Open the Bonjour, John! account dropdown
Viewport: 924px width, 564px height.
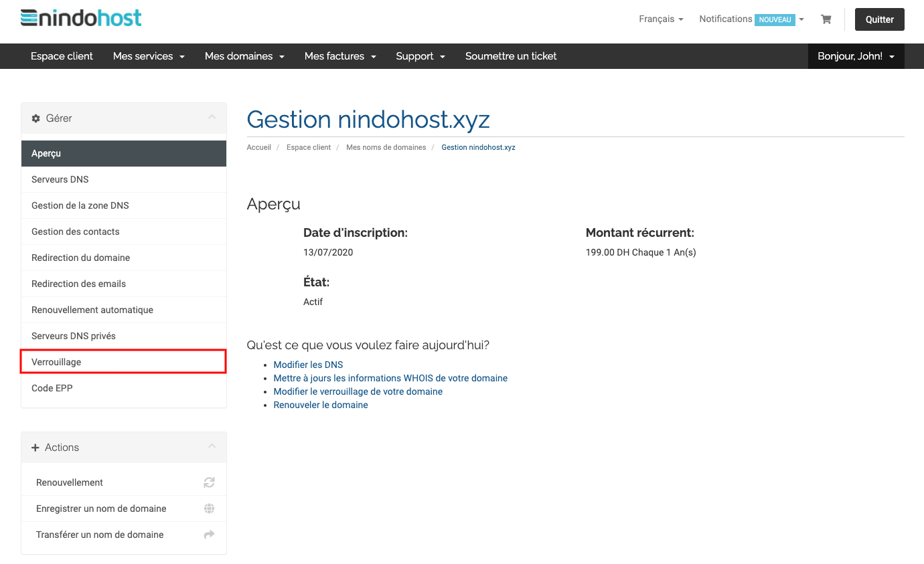pos(856,56)
